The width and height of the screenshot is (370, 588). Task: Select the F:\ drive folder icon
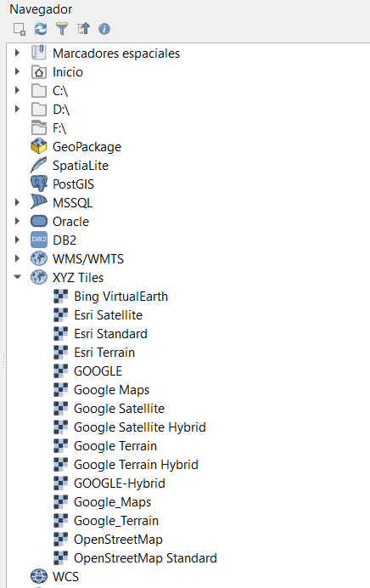point(39,127)
